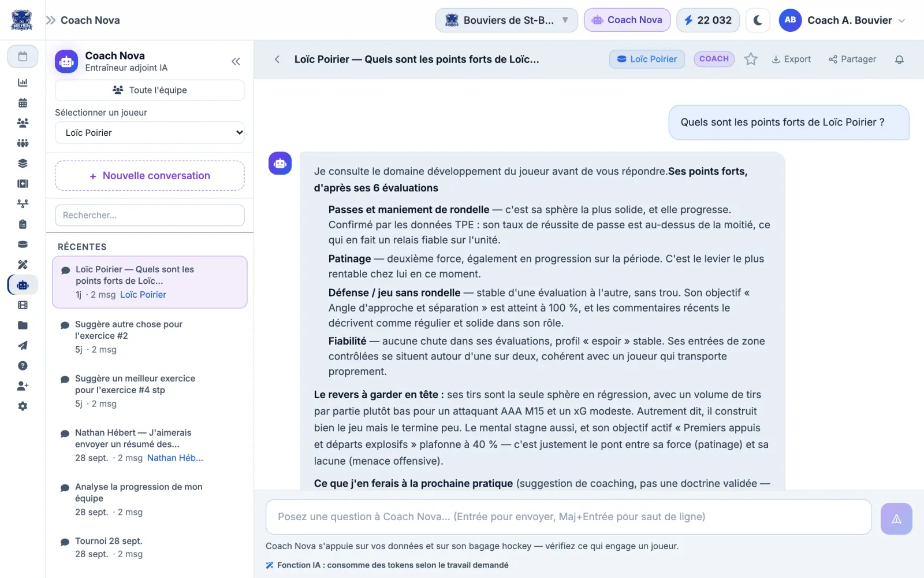This screenshot has height=578, width=924.
Task: Expand the Coach A. Bouvier account menu
Action: tap(841, 20)
